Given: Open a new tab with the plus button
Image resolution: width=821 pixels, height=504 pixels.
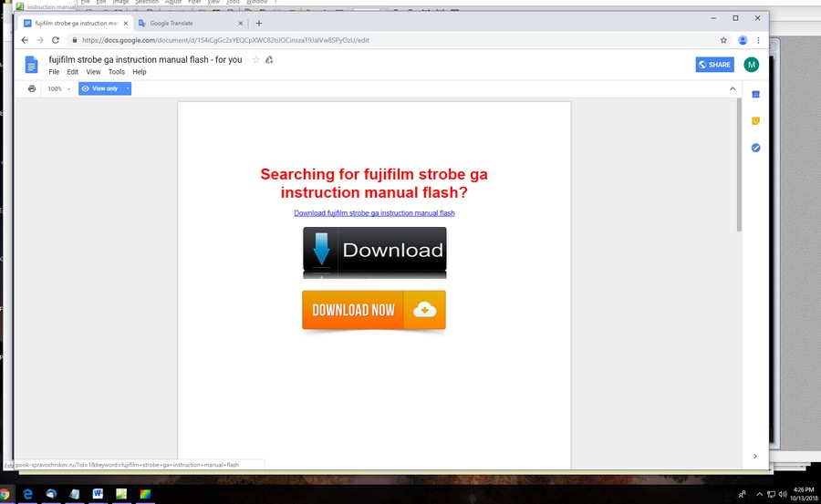Looking at the screenshot, I should 259,23.
